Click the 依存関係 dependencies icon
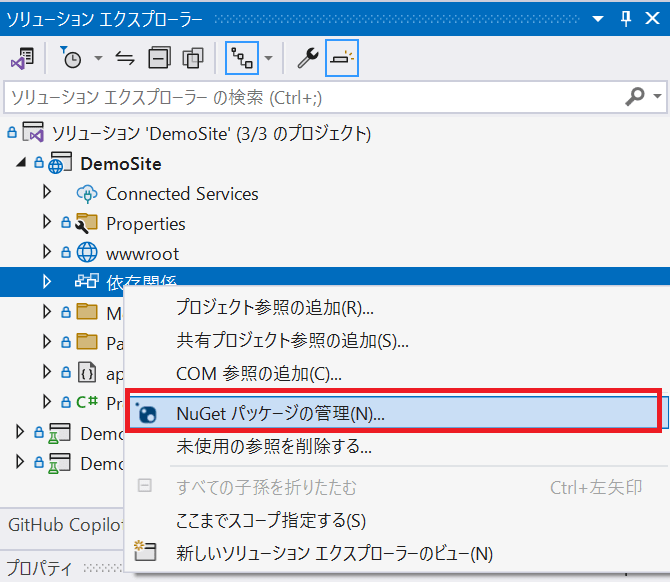The height and width of the screenshot is (582, 670). tap(87, 280)
